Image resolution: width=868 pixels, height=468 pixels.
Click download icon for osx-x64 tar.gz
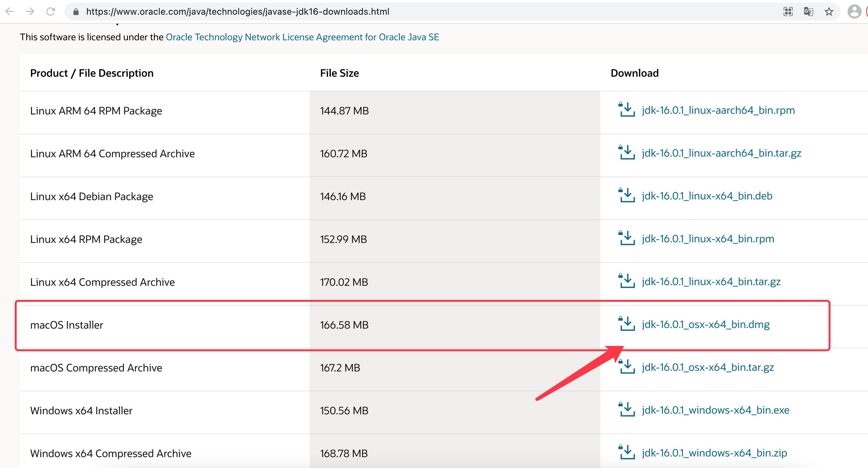626,367
